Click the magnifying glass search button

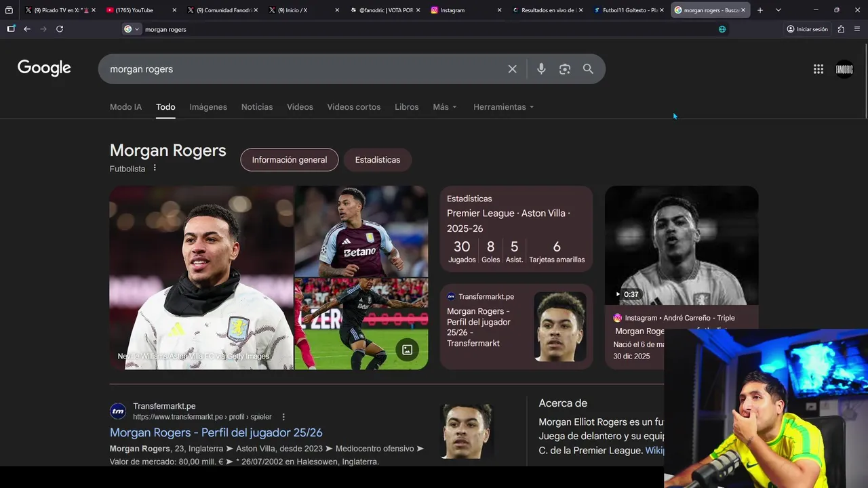[x=588, y=69]
